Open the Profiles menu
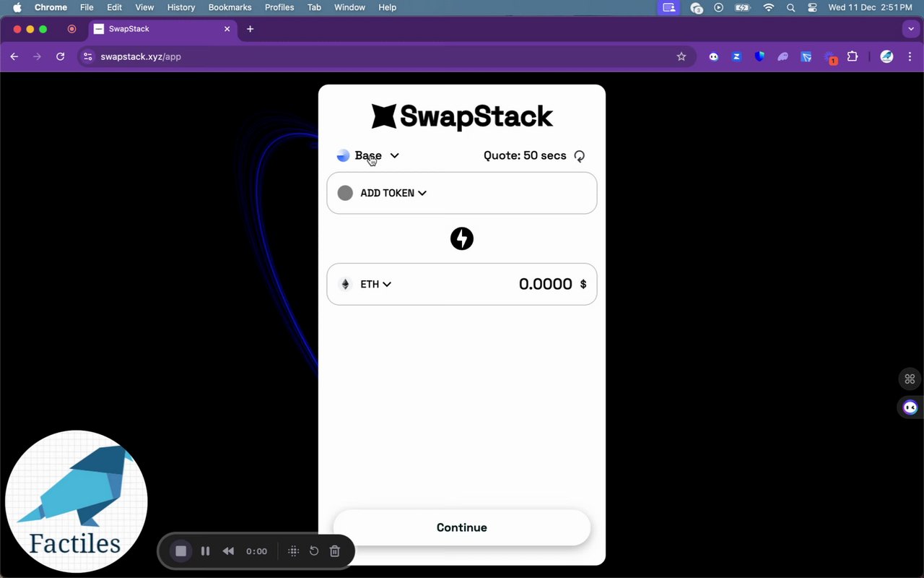 coord(279,7)
